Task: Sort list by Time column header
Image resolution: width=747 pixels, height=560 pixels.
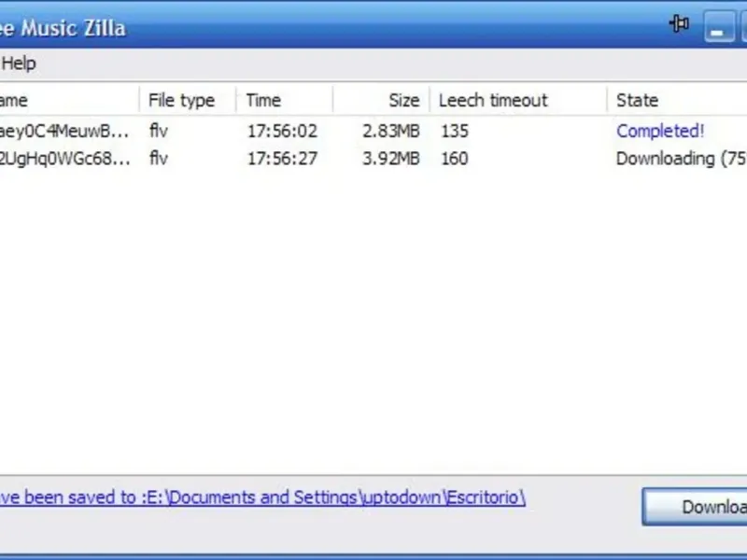Action: coord(285,100)
